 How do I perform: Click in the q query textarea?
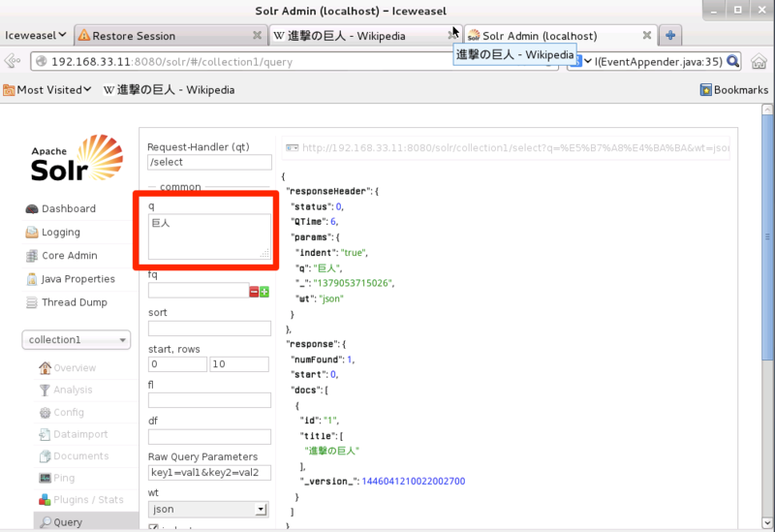(209, 236)
